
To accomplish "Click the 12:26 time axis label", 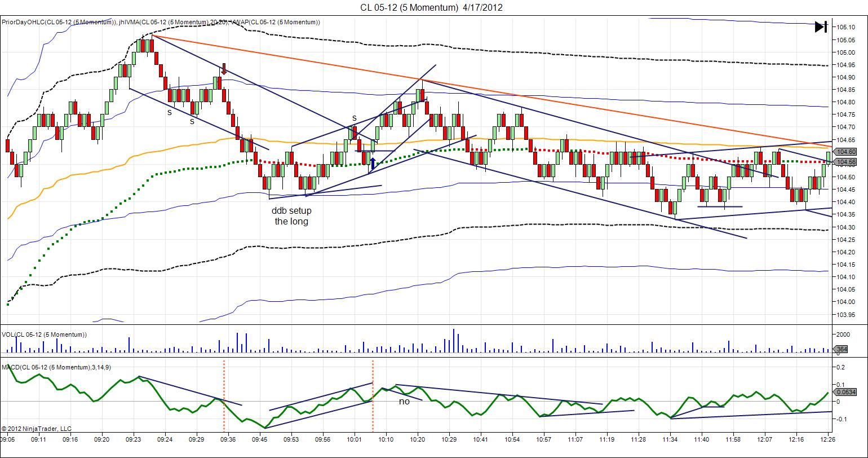I will pos(827,438).
